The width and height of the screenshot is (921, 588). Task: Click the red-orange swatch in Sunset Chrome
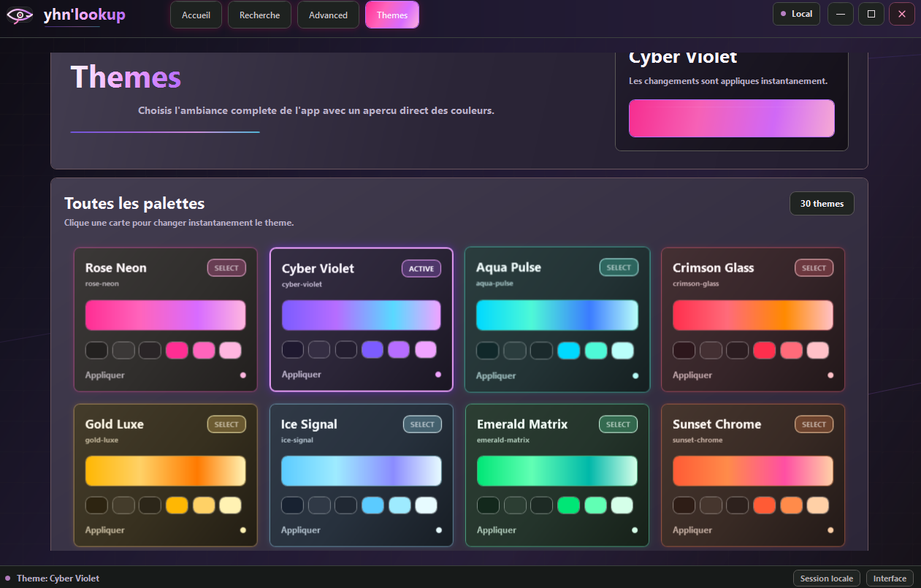click(x=764, y=505)
